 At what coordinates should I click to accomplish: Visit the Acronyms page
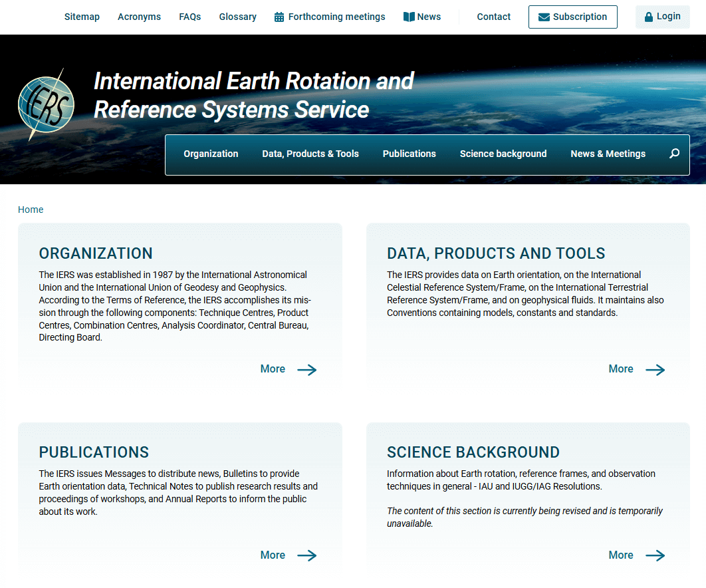[139, 17]
